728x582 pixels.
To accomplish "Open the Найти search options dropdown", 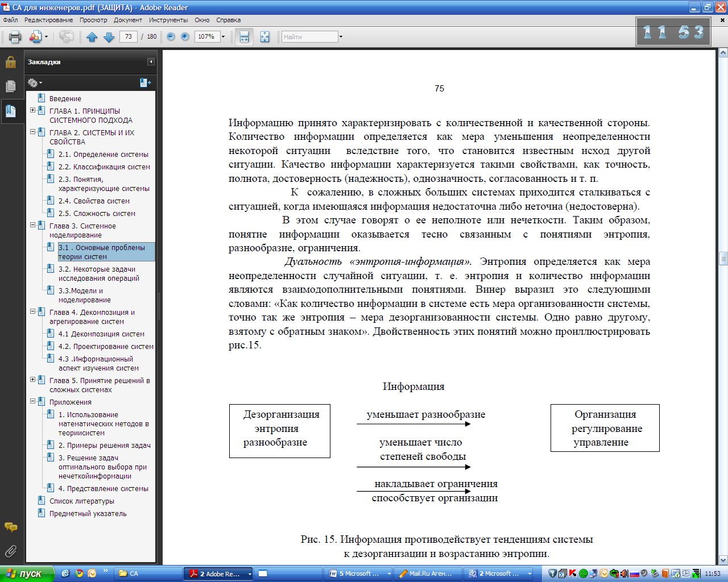I will point(341,37).
